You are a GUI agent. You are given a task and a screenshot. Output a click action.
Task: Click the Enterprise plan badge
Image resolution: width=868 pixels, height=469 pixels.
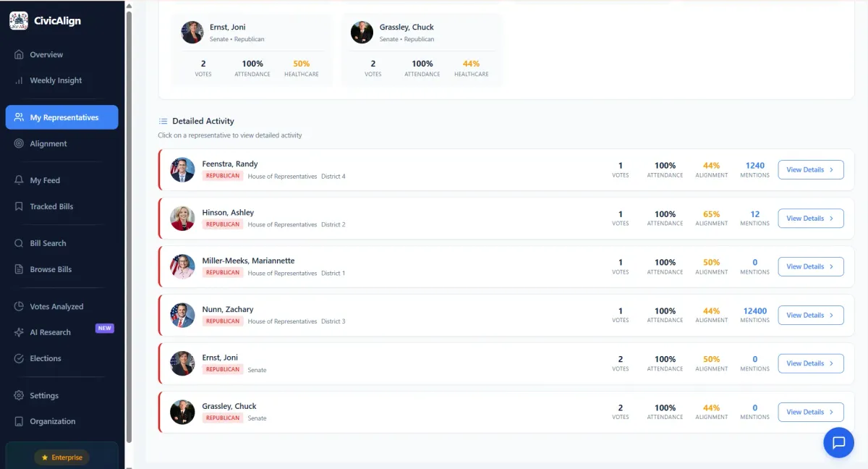tap(61, 457)
